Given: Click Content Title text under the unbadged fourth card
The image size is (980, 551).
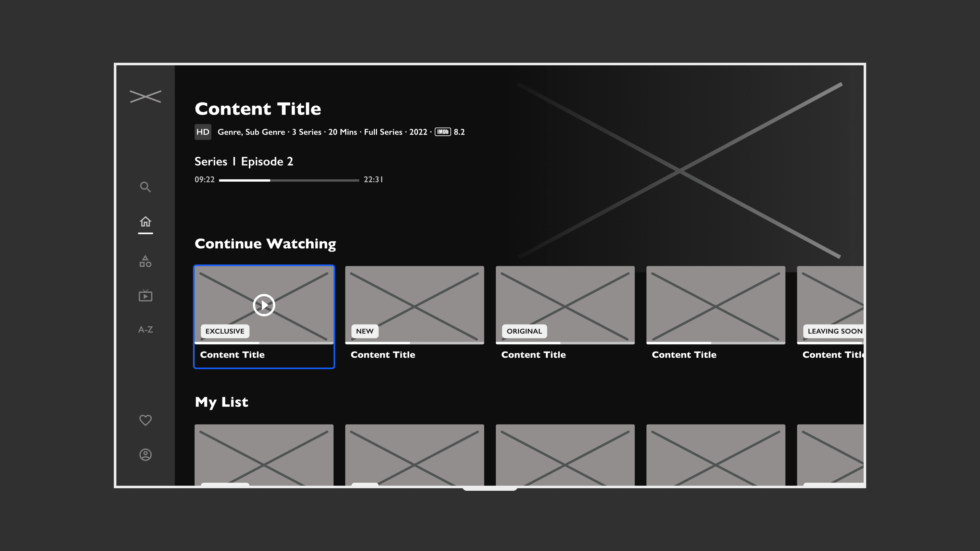Looking at the screenshot, I should [x=684, y=355].
